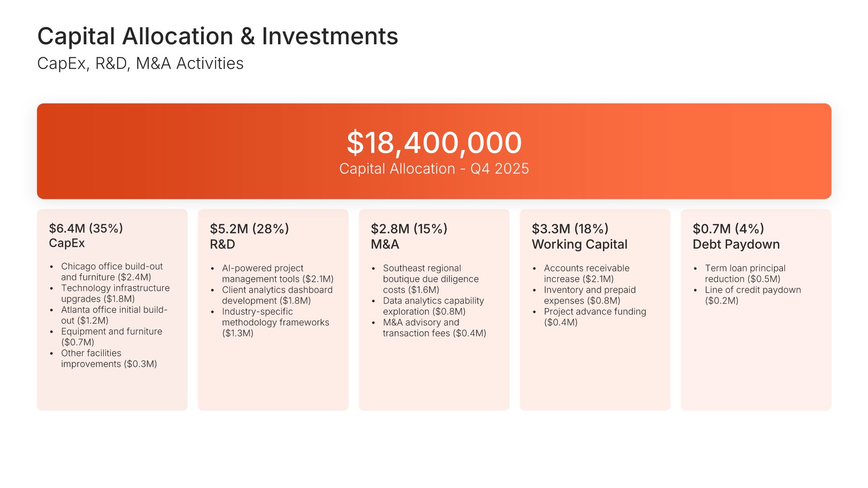This screenshot has height=488, width=868.
Task: Select the Technology infrastructure upgrades bullet
Action: pos(115,293)
